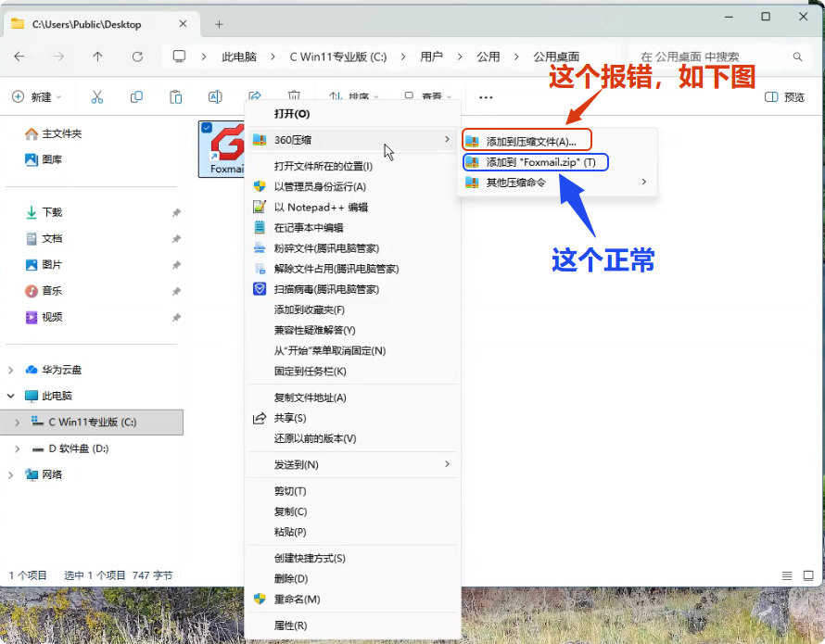Click the PC monitor icon in address bar

pyautogui.click(x=180, y=57)
